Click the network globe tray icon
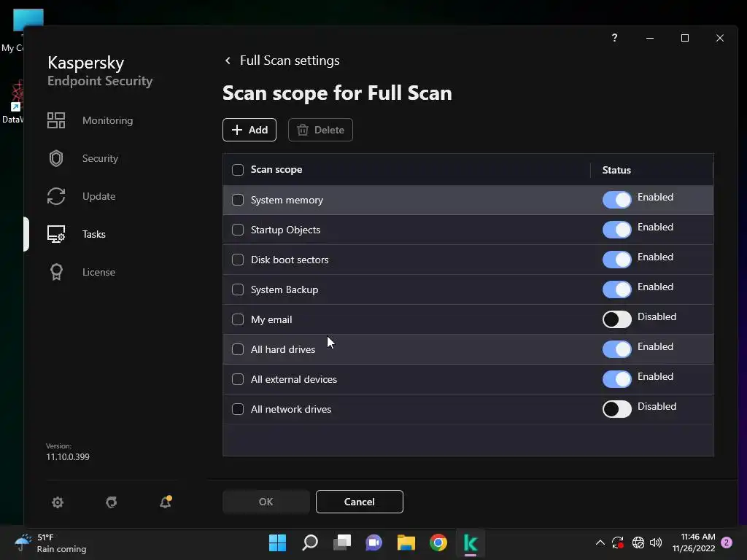The image size is (747, 560). point(638,542)
